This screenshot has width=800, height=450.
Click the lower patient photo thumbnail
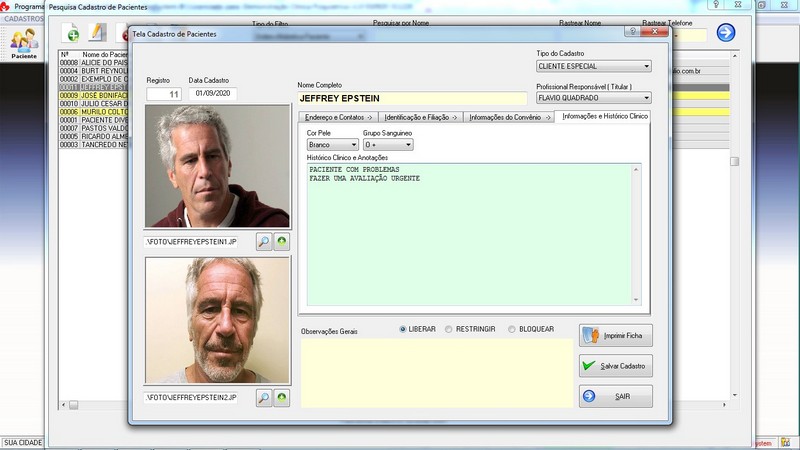(x=217, y=320)
